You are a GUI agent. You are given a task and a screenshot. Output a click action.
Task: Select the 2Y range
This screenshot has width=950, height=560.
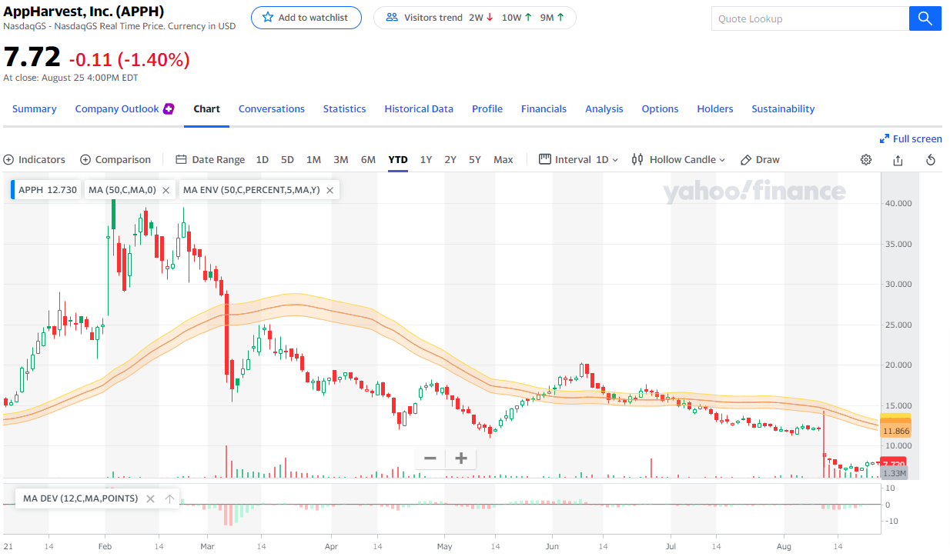click(450, 160)
